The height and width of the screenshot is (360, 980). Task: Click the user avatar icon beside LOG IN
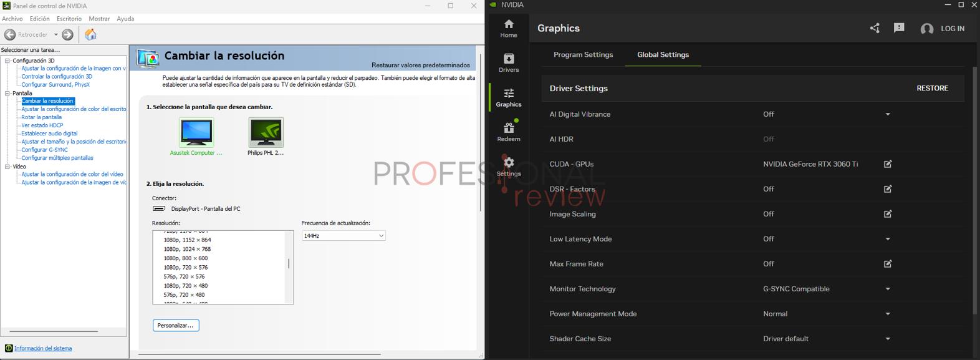pos(927,29)
